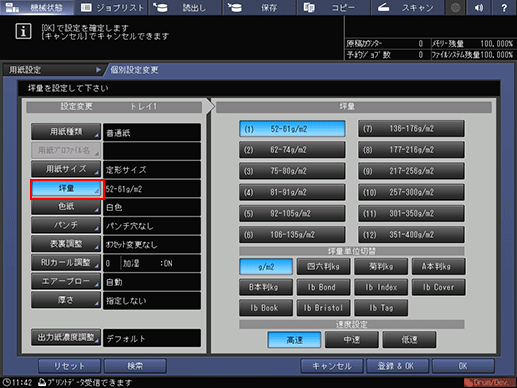Click the globe icon in top bar
Screen dimensions: 517x388
(455, 7)
